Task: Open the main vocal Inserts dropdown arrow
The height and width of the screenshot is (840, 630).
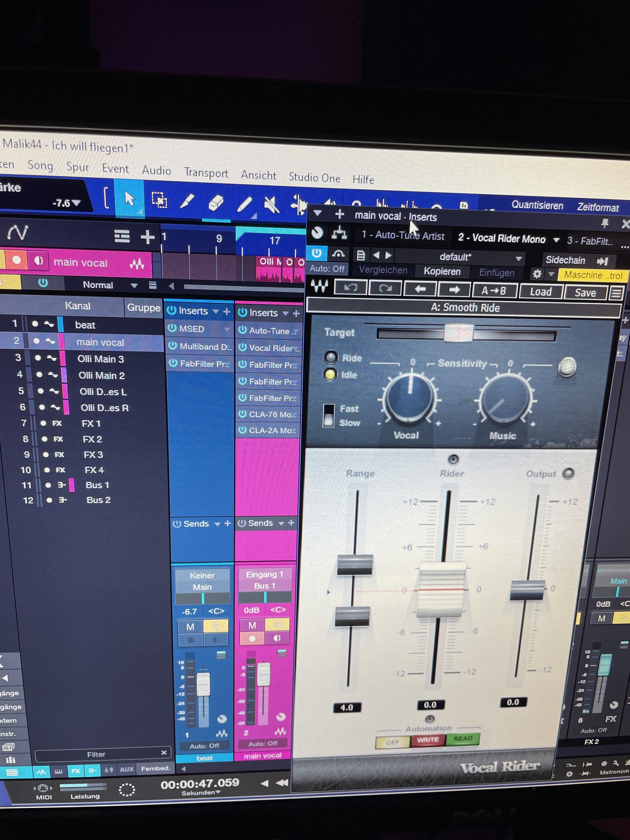Action: click(285, 313)
